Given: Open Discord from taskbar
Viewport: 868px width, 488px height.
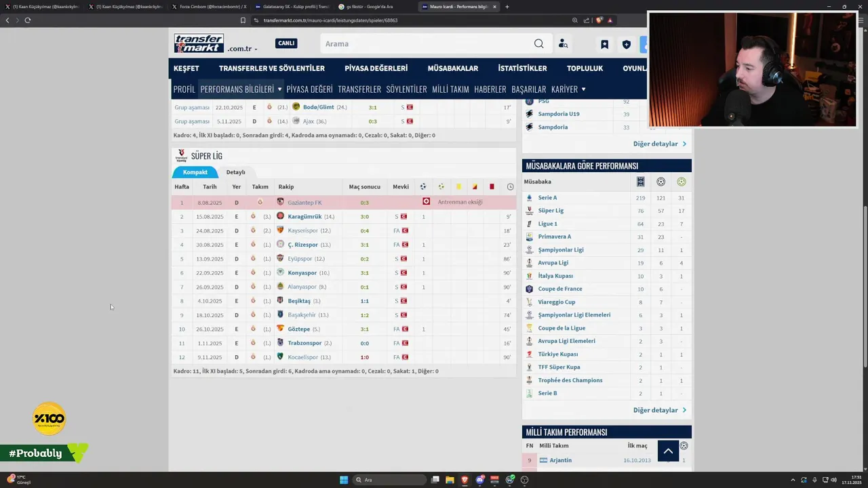Looking at the screenshot, I should [480, 480].
